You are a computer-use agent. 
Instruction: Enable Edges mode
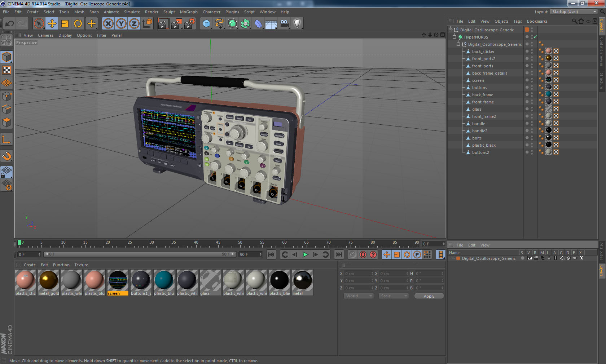pos(6,109)
